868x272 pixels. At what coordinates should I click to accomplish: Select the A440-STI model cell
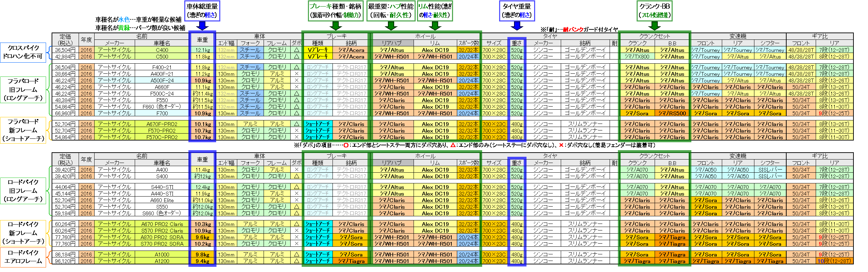pos(162,193)
